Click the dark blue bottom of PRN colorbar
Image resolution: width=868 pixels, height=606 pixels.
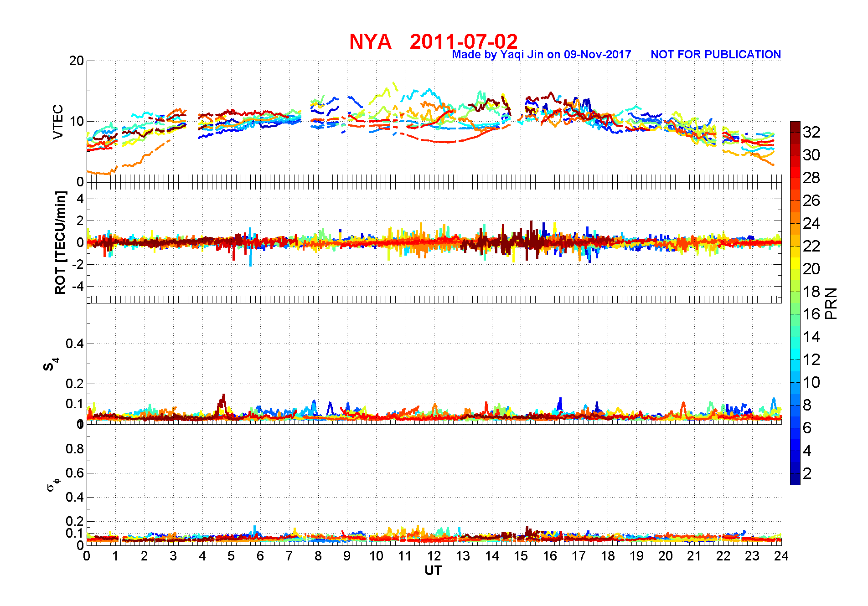795,479
